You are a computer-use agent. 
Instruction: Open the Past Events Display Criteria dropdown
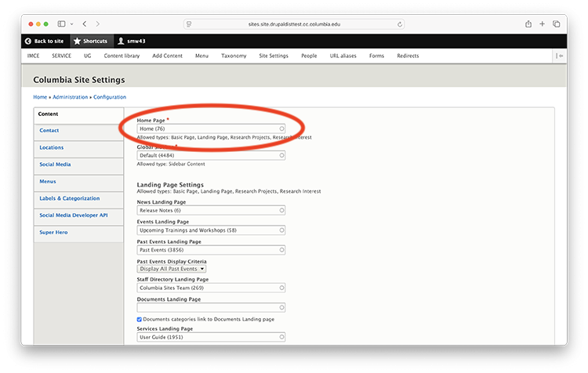pyautogui.click(x=172, y=269)
